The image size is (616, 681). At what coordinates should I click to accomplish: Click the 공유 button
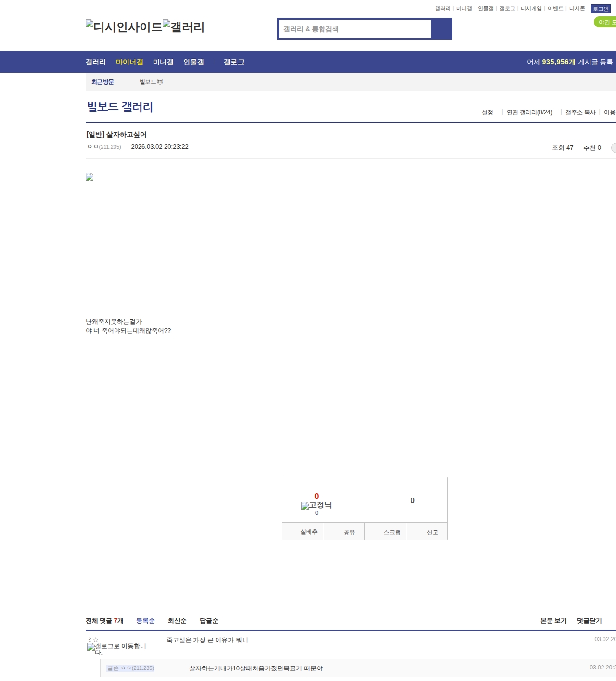pyautogui.click(x=344, y=531)
